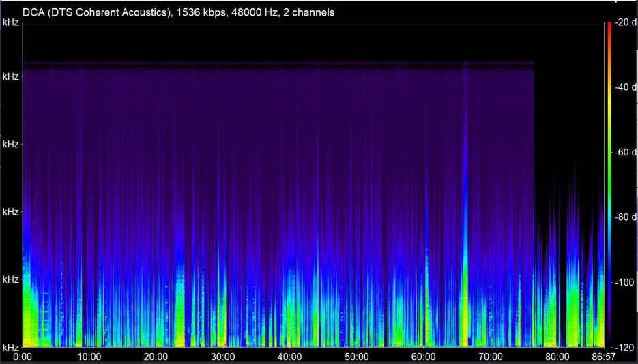
Task: Click the 80:00 time axis label
Action: [x=557, y=357]
